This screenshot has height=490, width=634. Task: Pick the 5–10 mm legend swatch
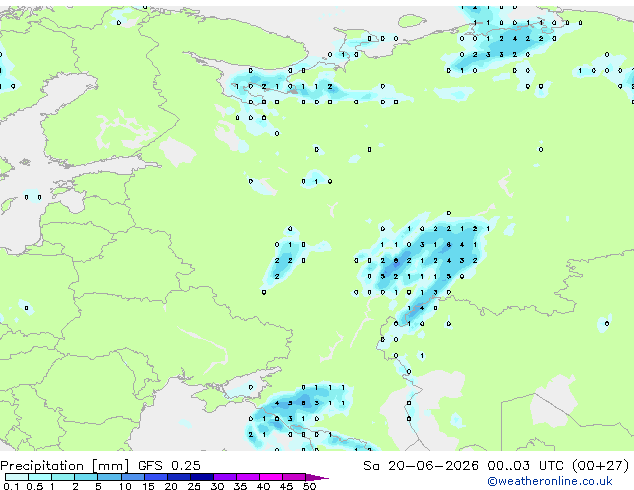[109, 477]
